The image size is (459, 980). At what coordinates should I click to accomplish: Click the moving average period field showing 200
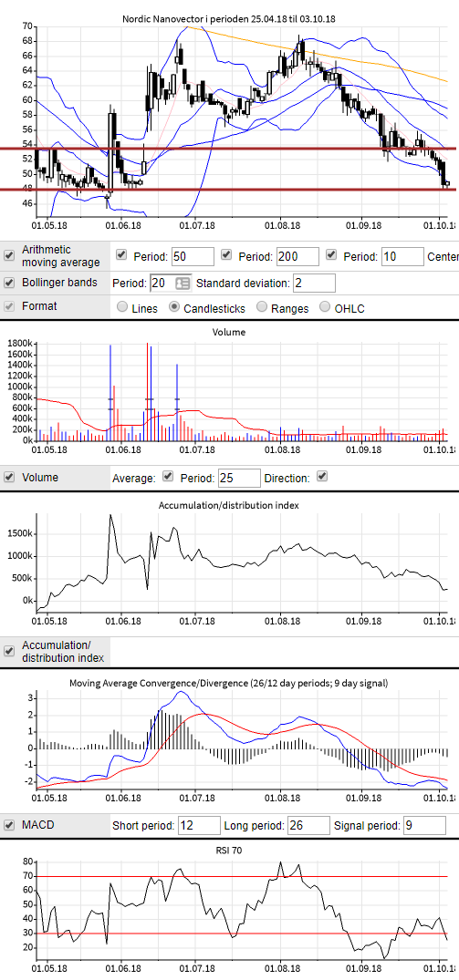pyautogui.click(x=297, y=256)
